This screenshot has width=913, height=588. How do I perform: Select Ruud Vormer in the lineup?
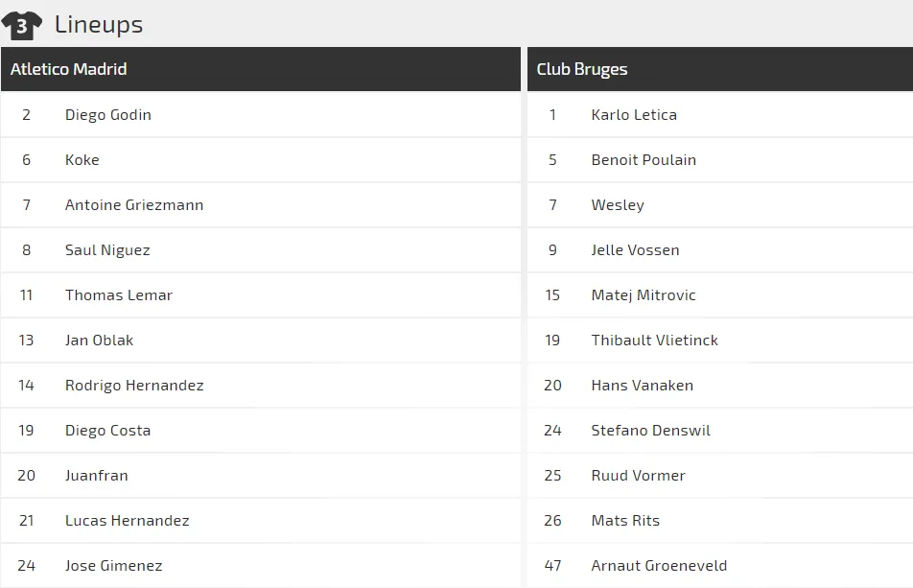[x=639, y=475]
